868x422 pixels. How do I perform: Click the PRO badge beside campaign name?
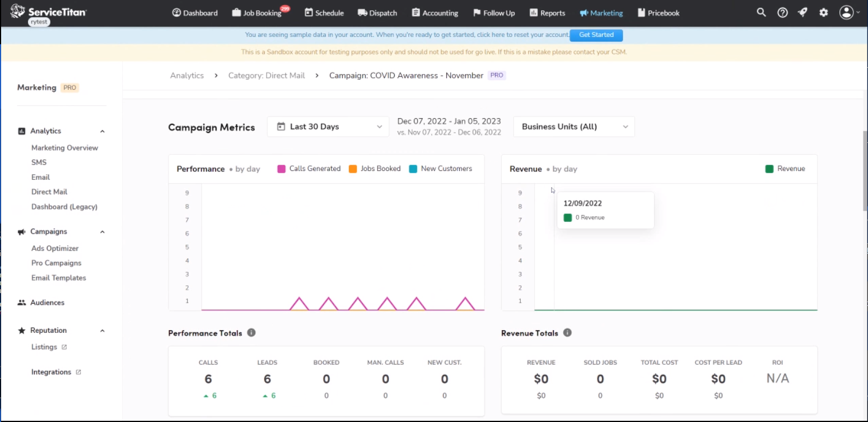click(x=497, y=76)
